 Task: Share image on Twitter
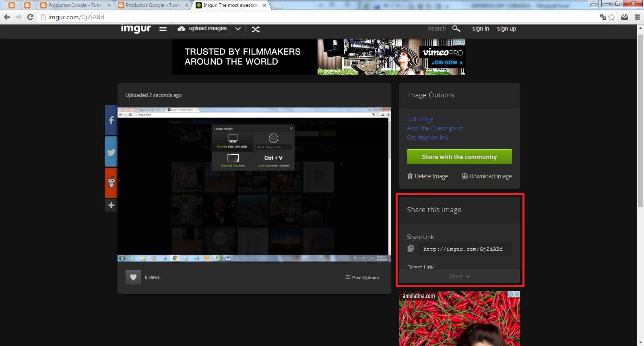pyautogui.click(x=111, y=152)
